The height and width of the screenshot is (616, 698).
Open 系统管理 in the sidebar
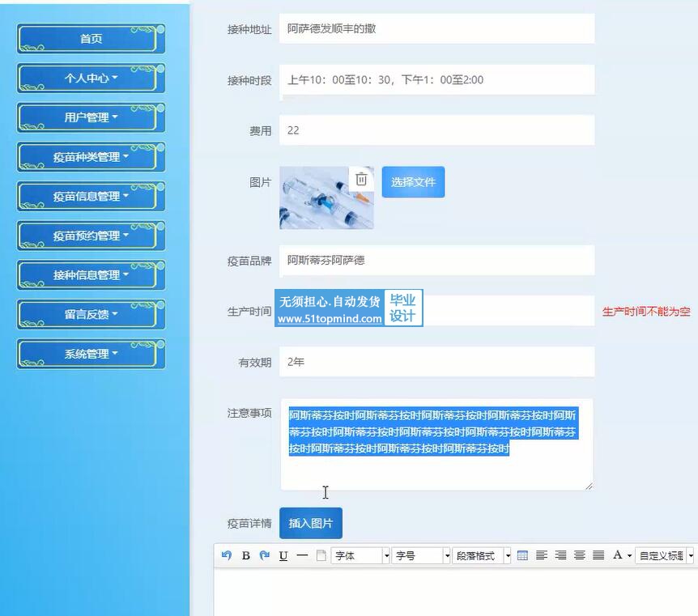(92, 354)
